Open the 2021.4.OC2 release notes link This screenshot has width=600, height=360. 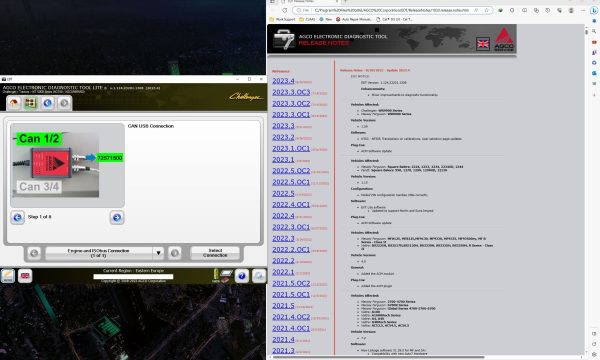click(291, 317)
